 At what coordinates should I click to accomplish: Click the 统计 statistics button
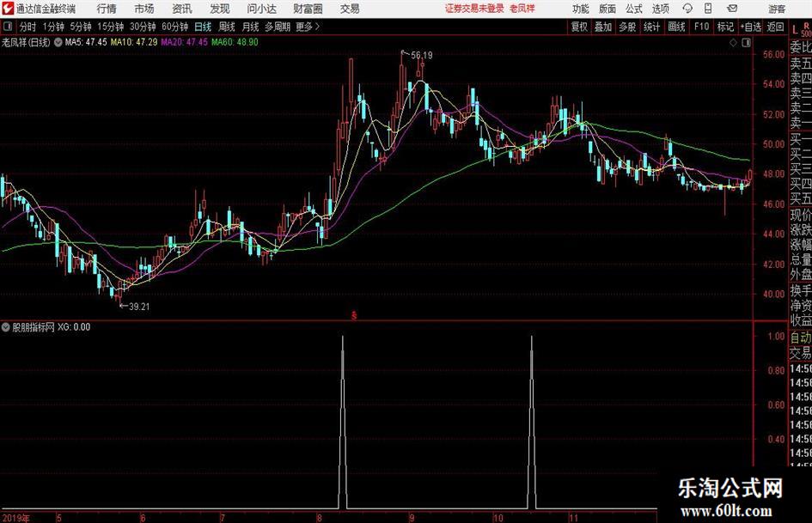(x=651, y=27)
